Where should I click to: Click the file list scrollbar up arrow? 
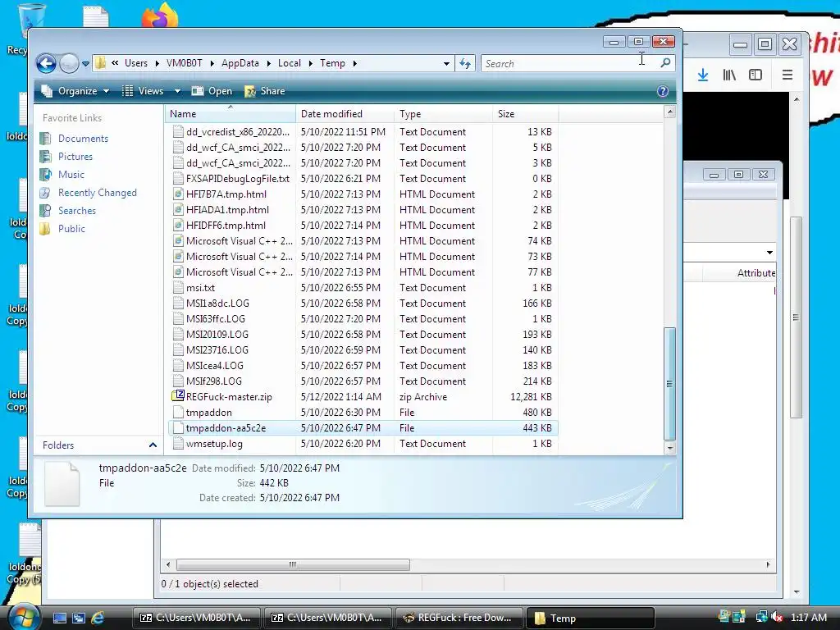point(669,112)
